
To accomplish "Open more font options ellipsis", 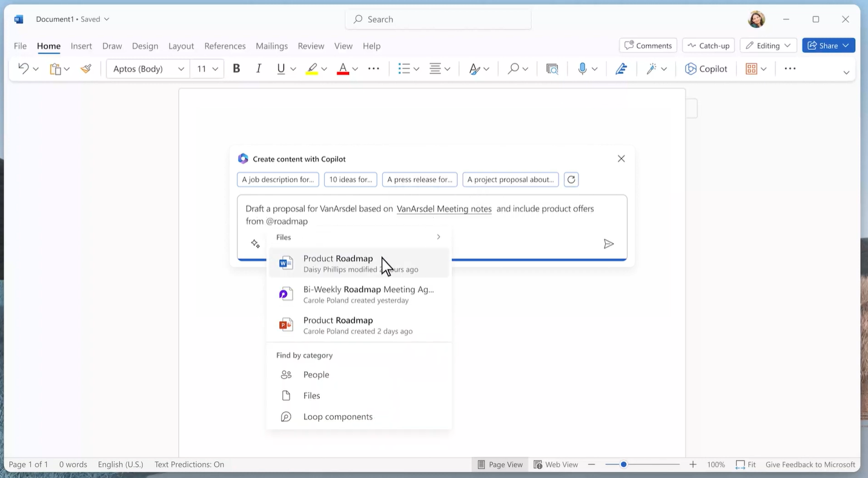I will pyautogui.click(x=374, y=68).
